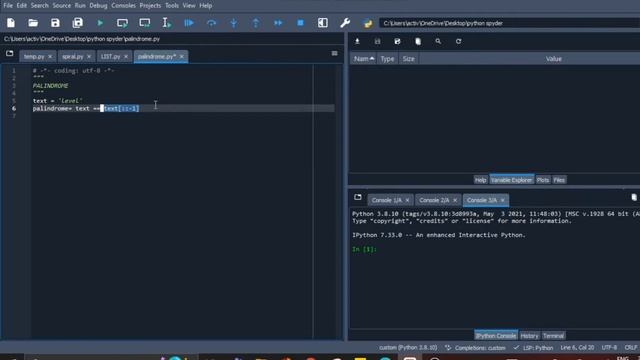
Task: Close the Console 3/A tab
Action: (x=502, y=200)
